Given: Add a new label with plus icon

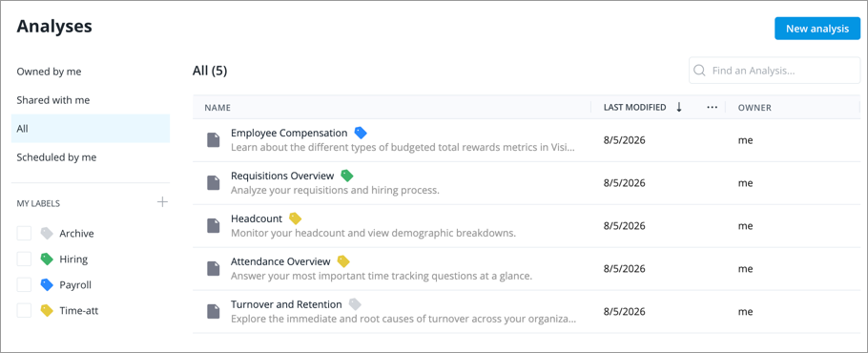Looking at the screenshot, I should tap(162, 202).
